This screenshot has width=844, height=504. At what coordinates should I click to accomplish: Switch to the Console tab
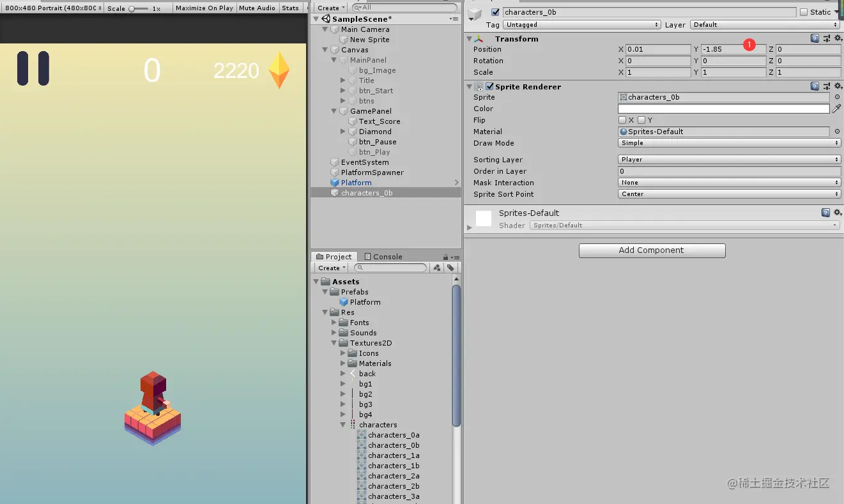[383, 257]
